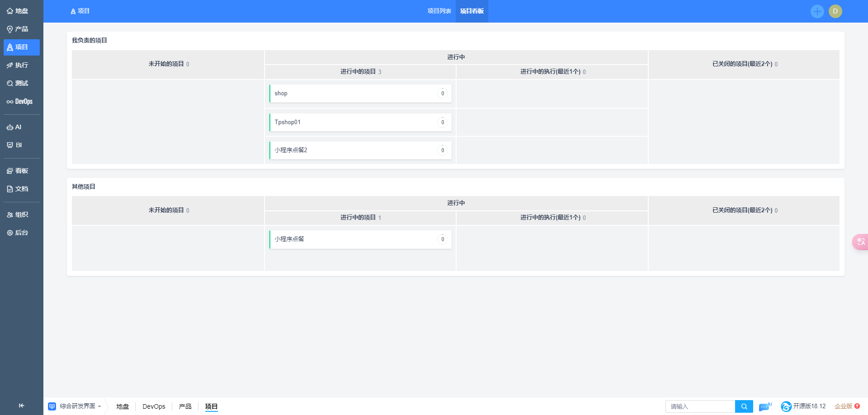Open the 执行 sidebar item
The height and width of the screenshot is (415, 868).
point(21,65)
